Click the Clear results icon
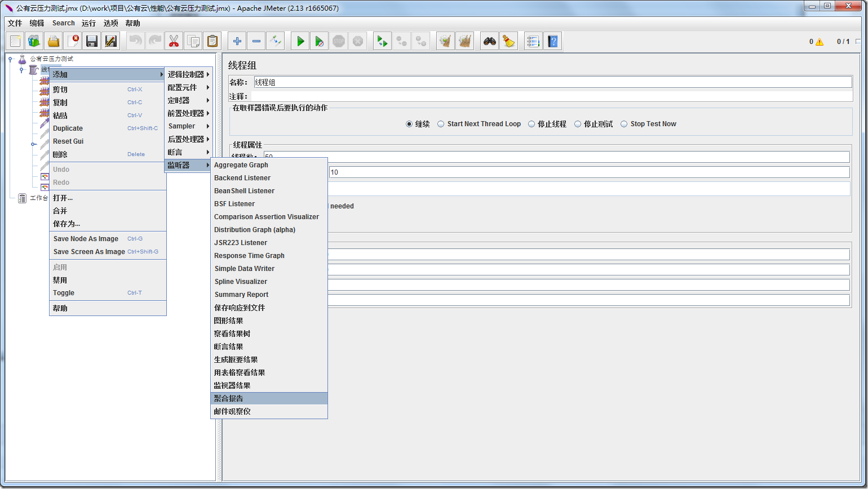 tap(446, 41)
